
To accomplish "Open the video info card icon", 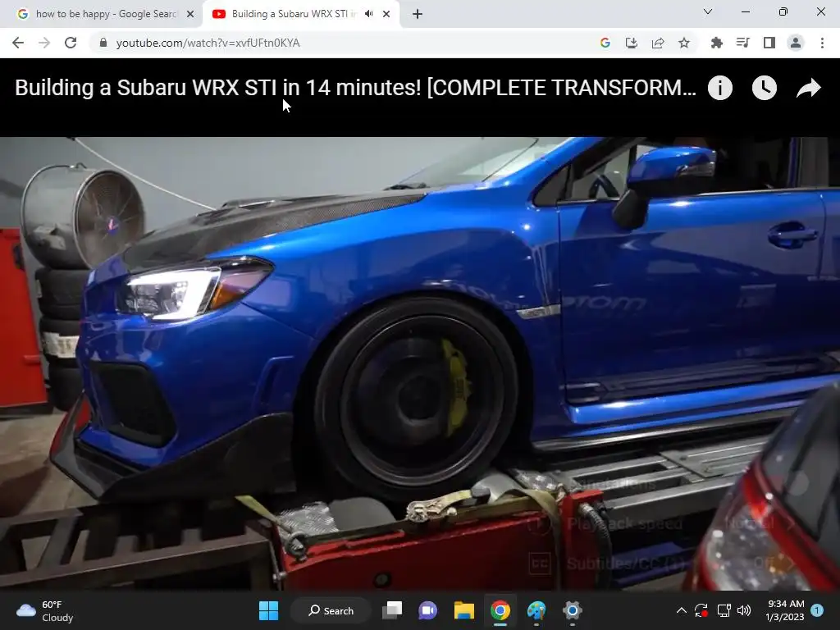I will (720, 88).
